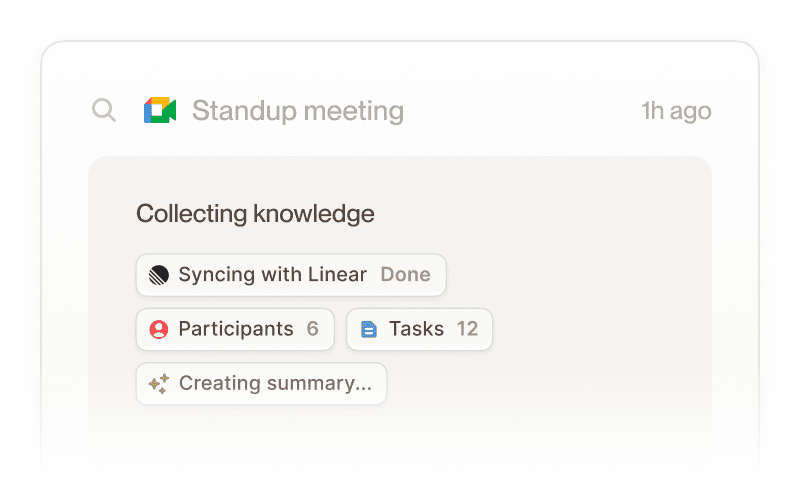Open the Participants label

[x=236, y=329]
